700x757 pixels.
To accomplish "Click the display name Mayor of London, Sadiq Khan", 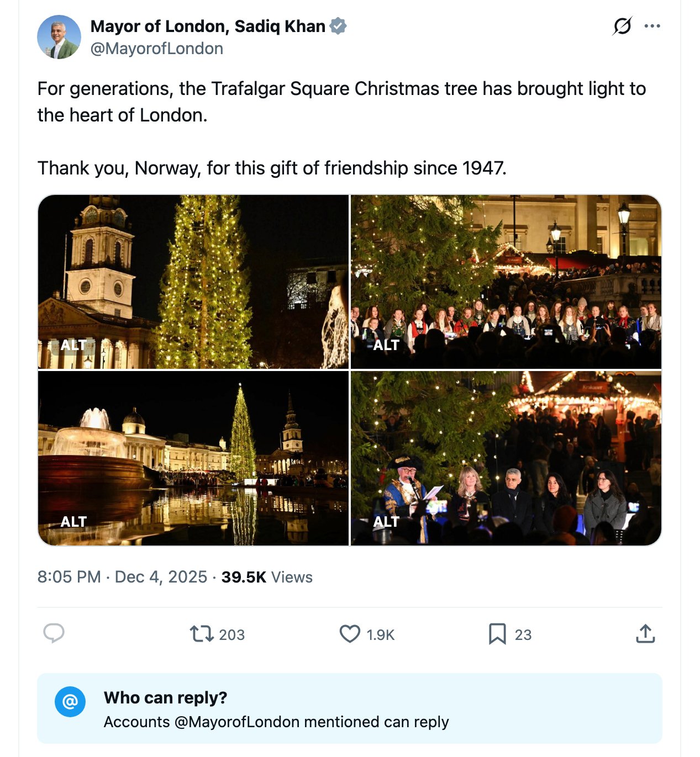I will 208,26.
